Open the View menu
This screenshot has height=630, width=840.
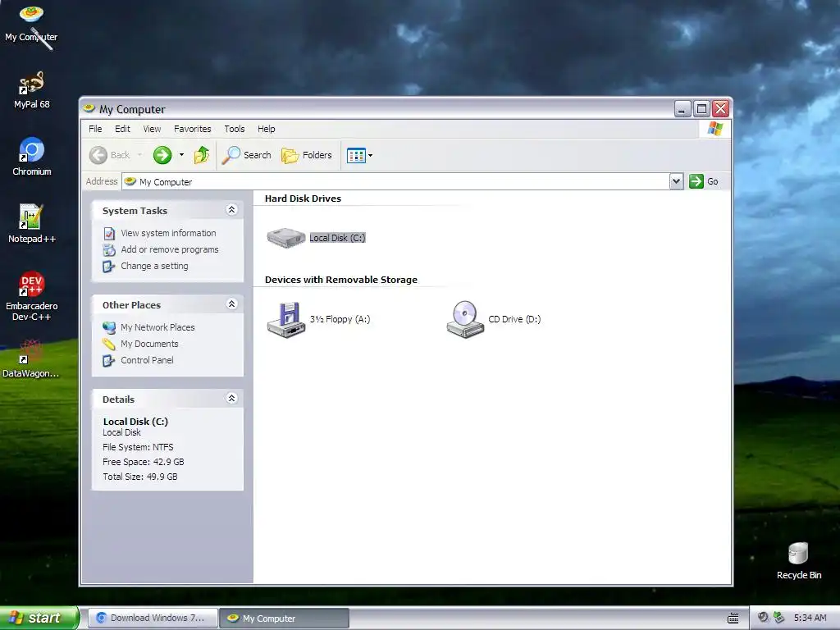[x=152, y=129]
